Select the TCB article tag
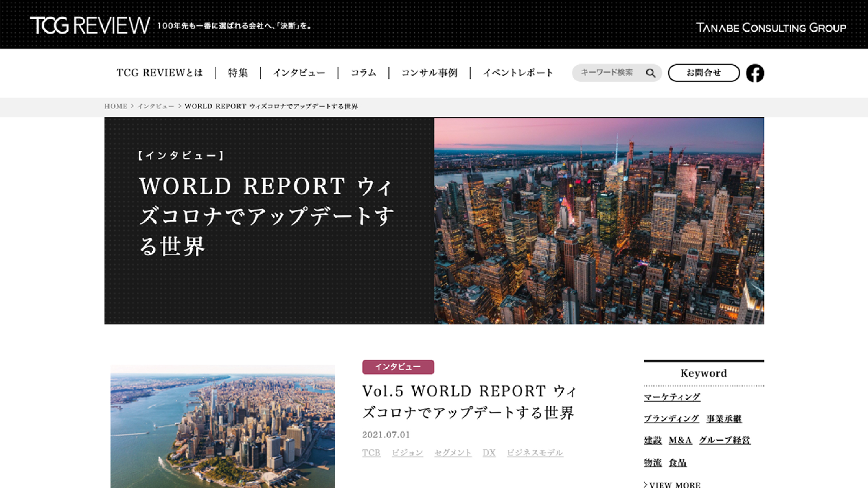This screenshot has height=488, width=868. coord(371,453)
